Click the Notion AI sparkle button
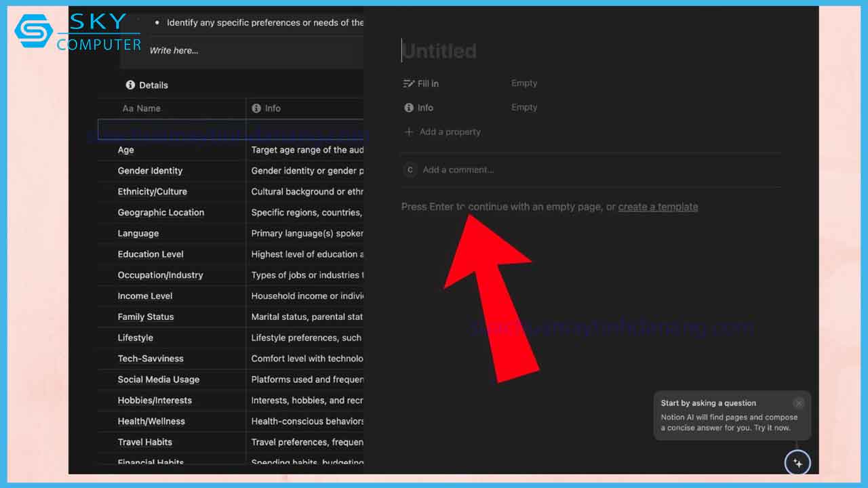This screenshot has height=488, width=868. (797, 464)
